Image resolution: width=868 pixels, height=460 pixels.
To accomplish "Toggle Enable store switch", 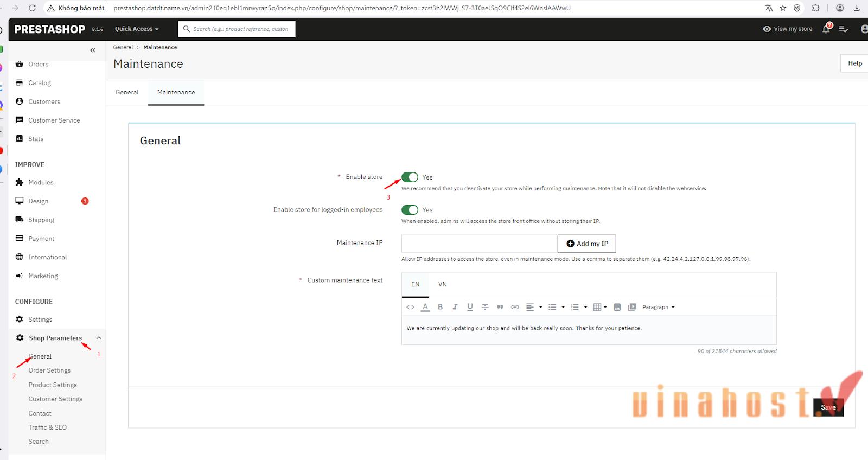I will (x=410, y=177).
